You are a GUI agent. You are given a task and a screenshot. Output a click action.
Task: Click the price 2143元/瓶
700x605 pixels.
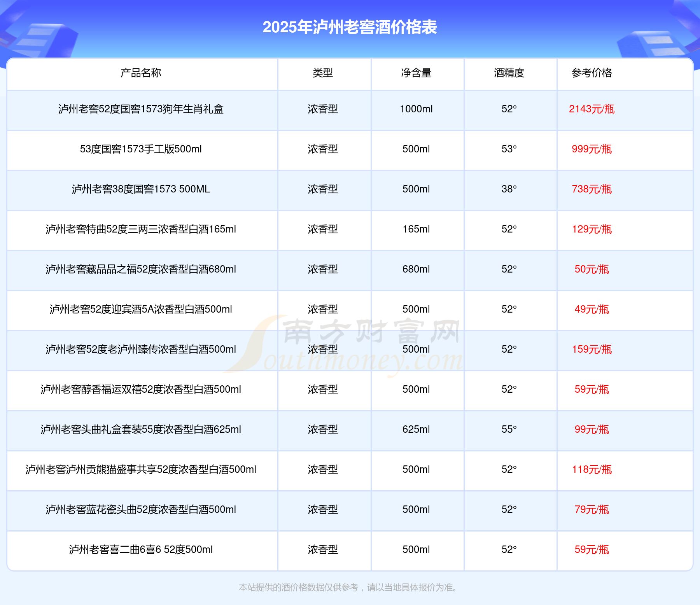click(592, 109)
